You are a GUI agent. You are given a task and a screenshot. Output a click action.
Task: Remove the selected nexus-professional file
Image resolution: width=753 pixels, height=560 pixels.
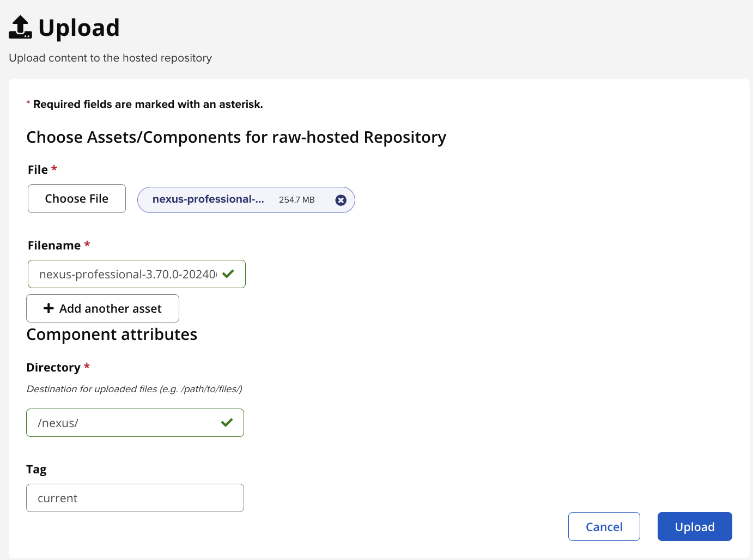(341, 200)
